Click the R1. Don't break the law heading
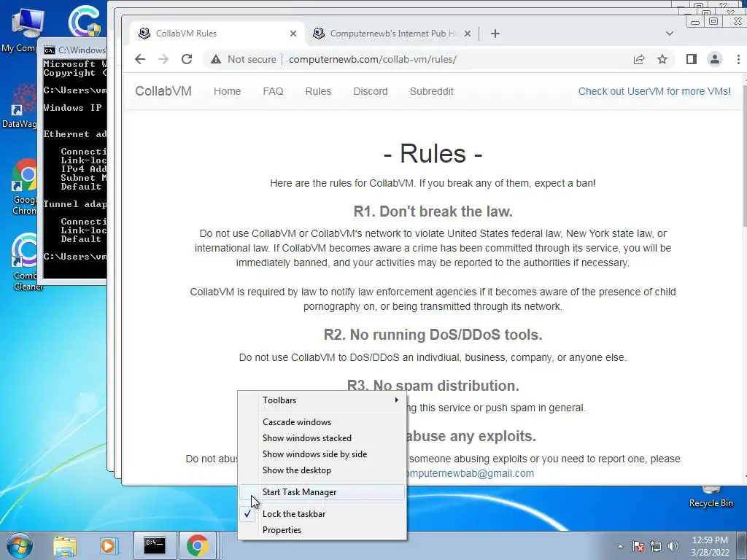This screenshot has height=560, width=747. (433, 211)
